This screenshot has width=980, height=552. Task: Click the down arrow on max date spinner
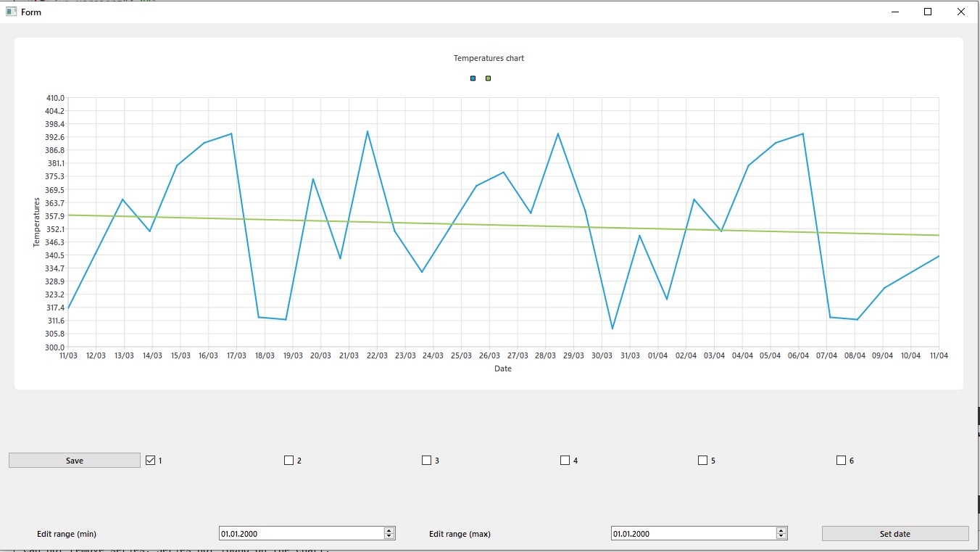pos(781,536)
